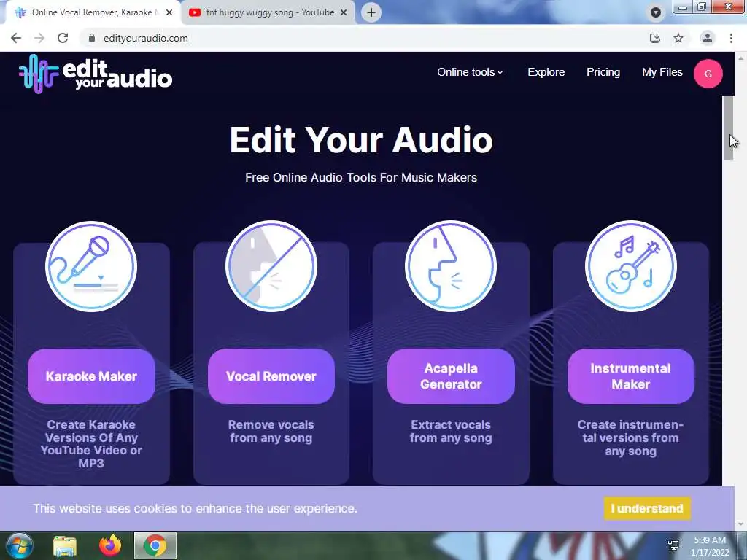
Task: Open the My Files nav link
Action: (x=662, y=72)
